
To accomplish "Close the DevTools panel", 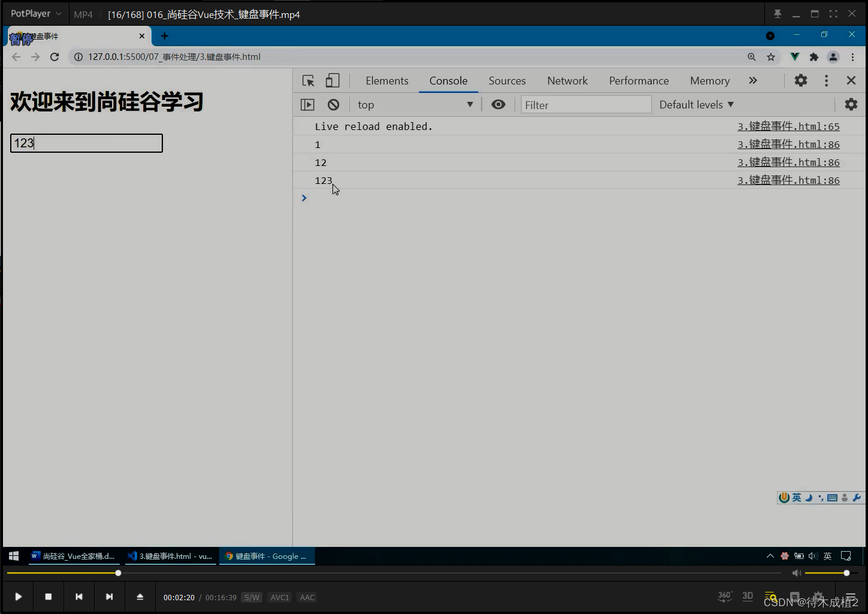I will click(851, 80).
